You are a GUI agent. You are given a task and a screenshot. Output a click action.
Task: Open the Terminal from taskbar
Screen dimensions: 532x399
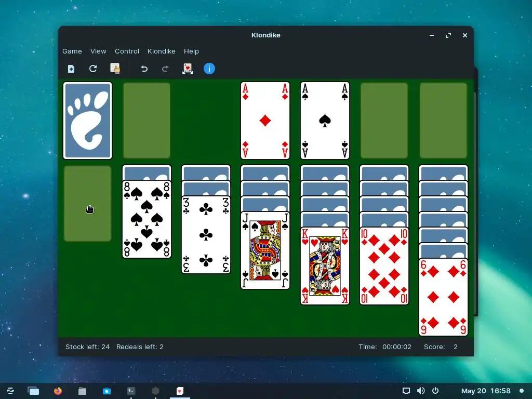[x=131, y=391]
